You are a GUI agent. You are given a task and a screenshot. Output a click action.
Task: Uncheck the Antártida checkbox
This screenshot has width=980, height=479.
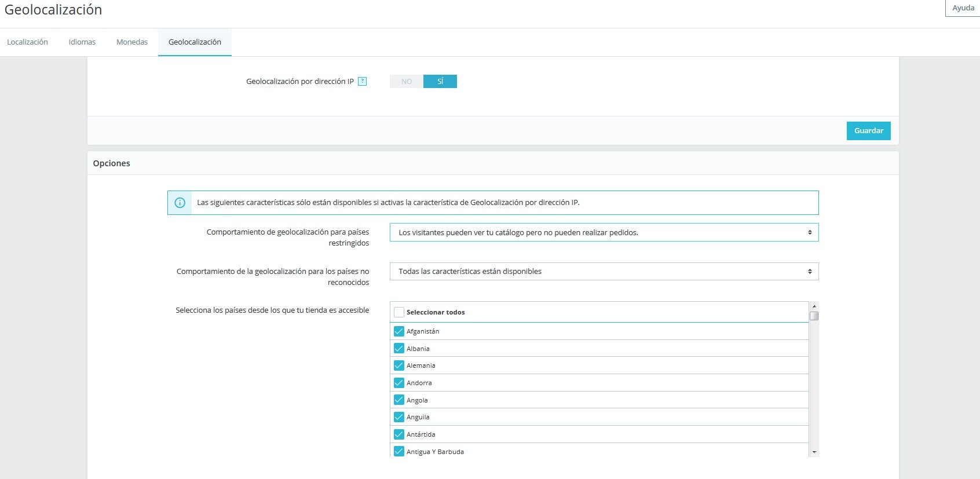[398, 434]
